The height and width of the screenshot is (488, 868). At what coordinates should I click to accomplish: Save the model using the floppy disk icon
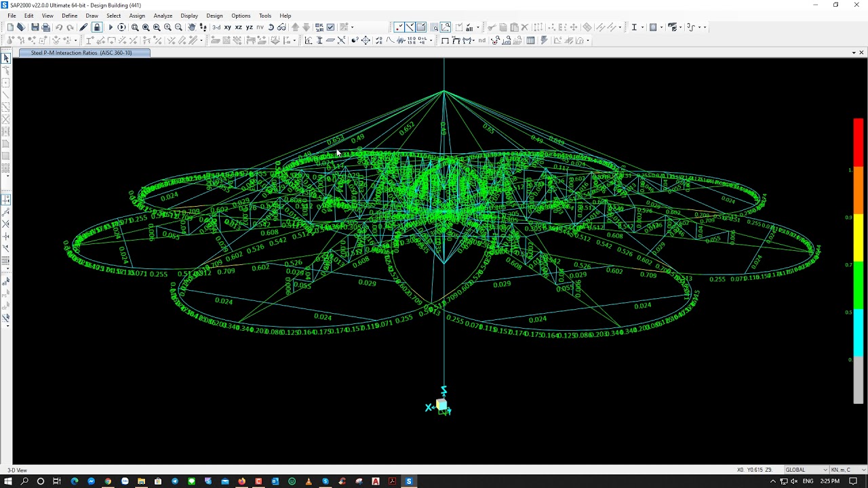tap(35, 27)
